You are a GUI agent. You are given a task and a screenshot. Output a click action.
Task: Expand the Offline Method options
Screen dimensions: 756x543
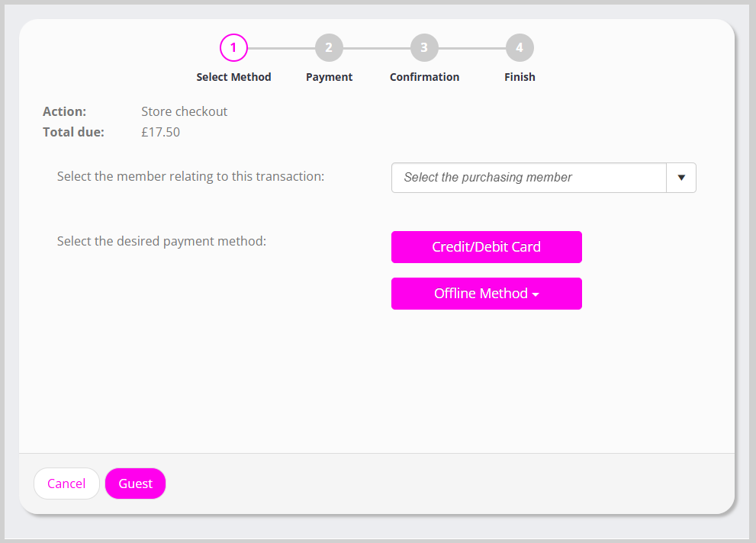pyautogui.click(x=481, y=294)
